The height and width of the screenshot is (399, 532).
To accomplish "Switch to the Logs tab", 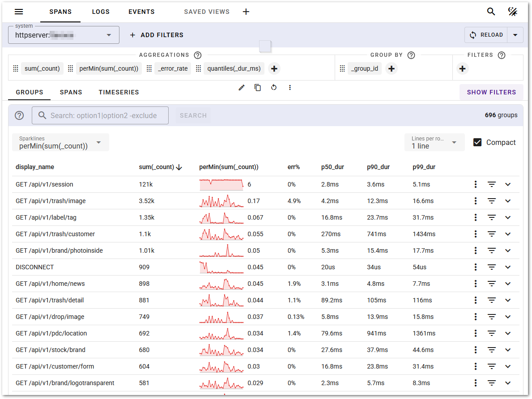I will pyautogui.click(x=101, y=12).
